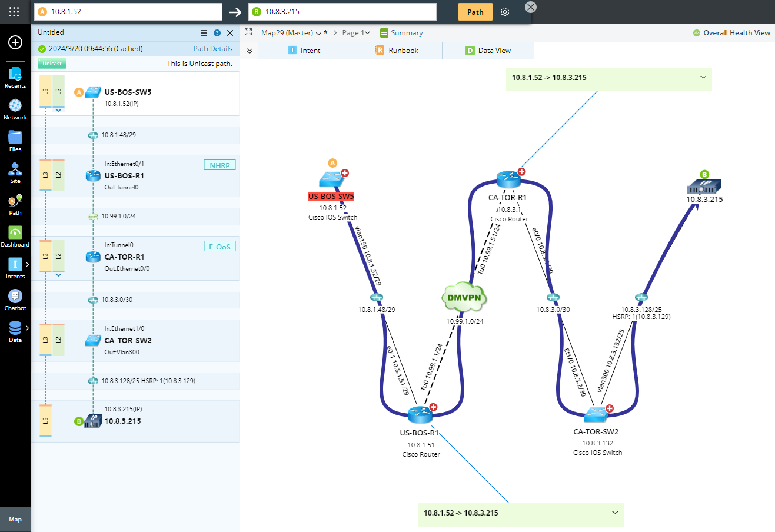Viewport: 775px width, 532px height.
Task: Click the NHRP tag on US-BOS-R1
Action: 219,165
